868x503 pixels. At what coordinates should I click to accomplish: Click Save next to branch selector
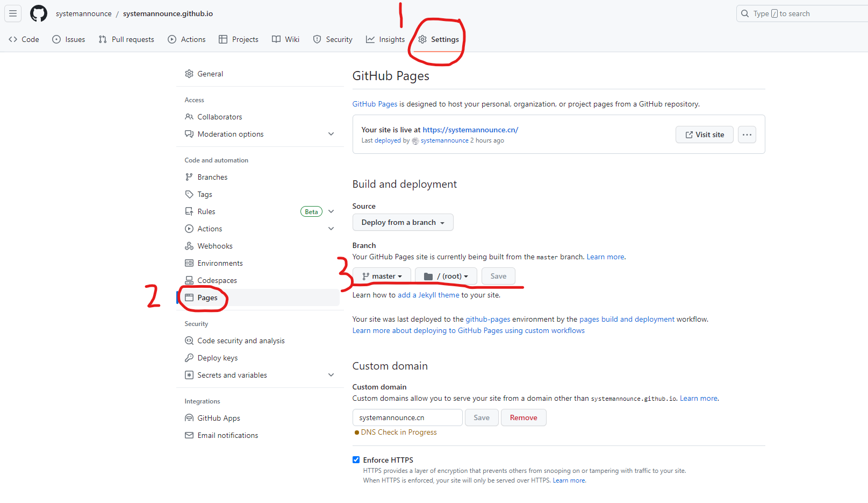click(x=498, y=276)
